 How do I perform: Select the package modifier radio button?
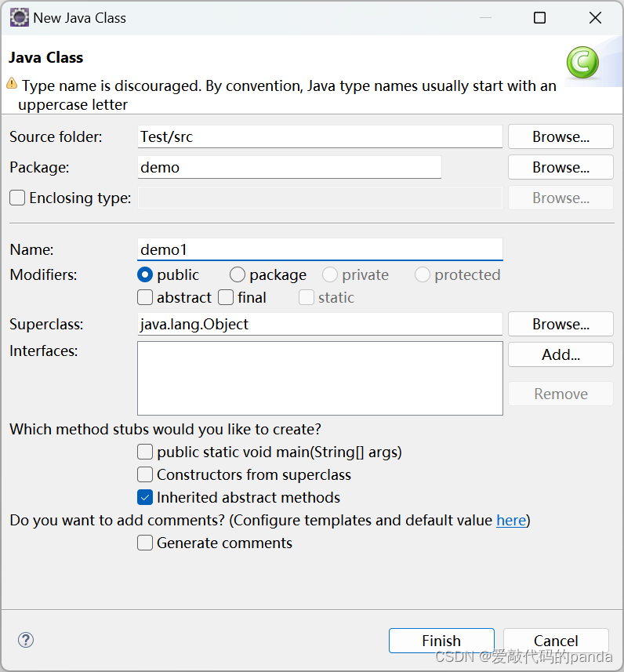tap(237, 274)
